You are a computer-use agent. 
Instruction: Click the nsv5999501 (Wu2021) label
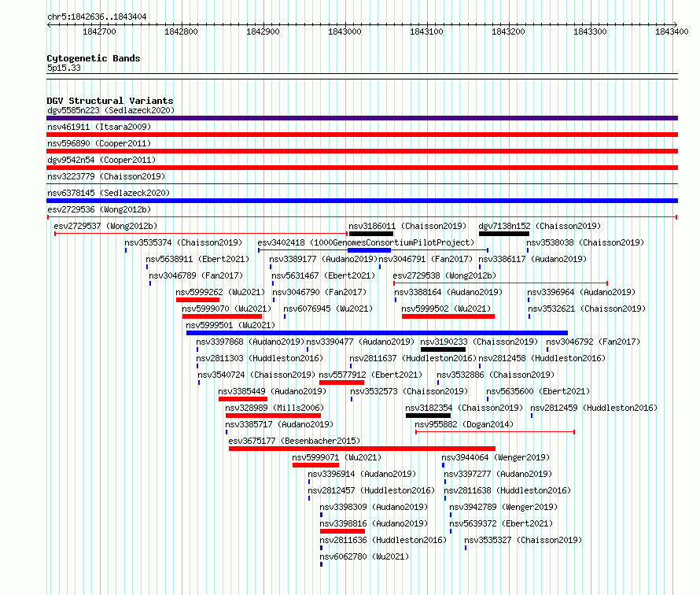[230, 325]
